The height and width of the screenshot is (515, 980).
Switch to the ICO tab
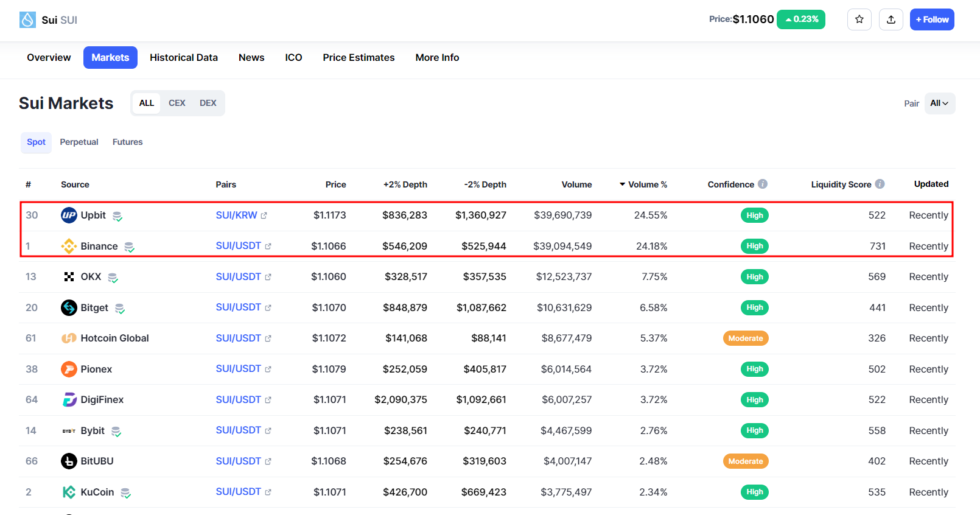pyautogui.click(x=293, y=57)
